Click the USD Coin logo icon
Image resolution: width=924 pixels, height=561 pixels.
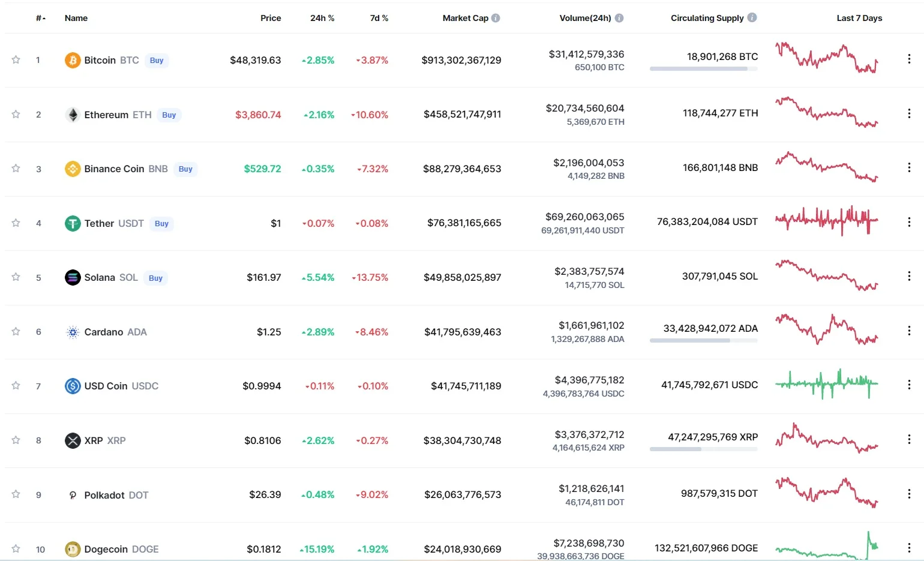tap(73, 386)
